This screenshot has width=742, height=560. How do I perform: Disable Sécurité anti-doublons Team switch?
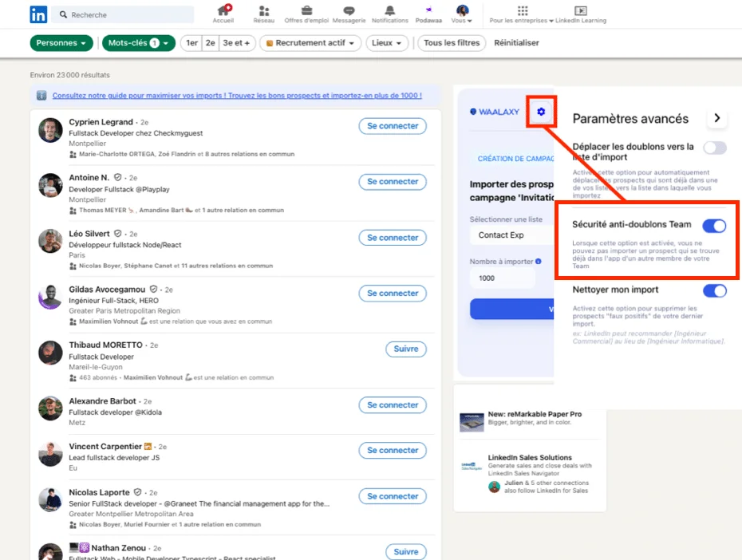point(715,226)
